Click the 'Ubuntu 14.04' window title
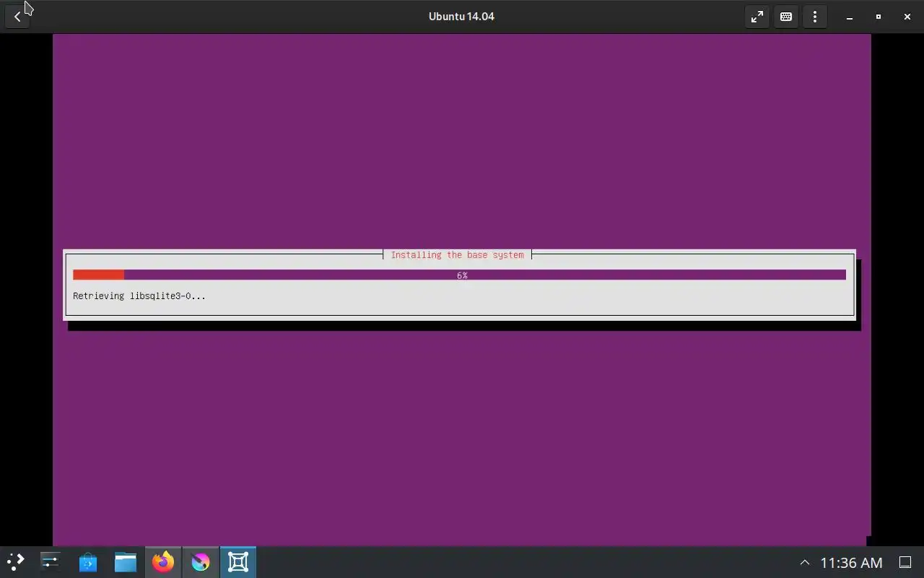 [461, 17]
